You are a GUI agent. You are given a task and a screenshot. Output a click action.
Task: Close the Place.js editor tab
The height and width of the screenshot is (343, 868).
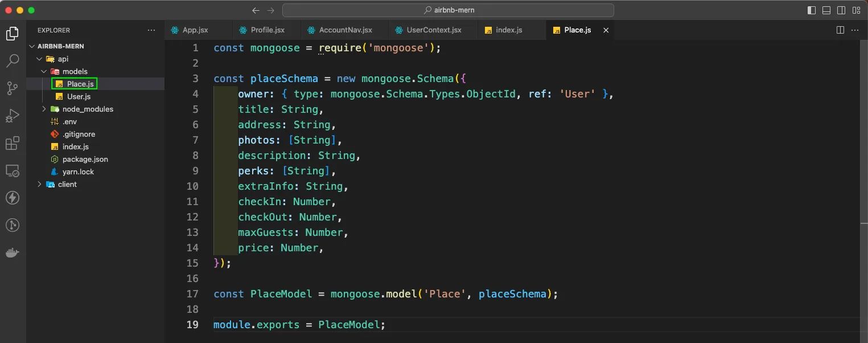point(606,30)
